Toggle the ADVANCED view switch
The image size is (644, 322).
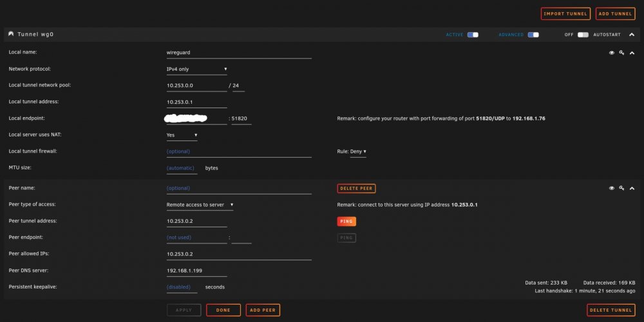[x=533, y=35]
